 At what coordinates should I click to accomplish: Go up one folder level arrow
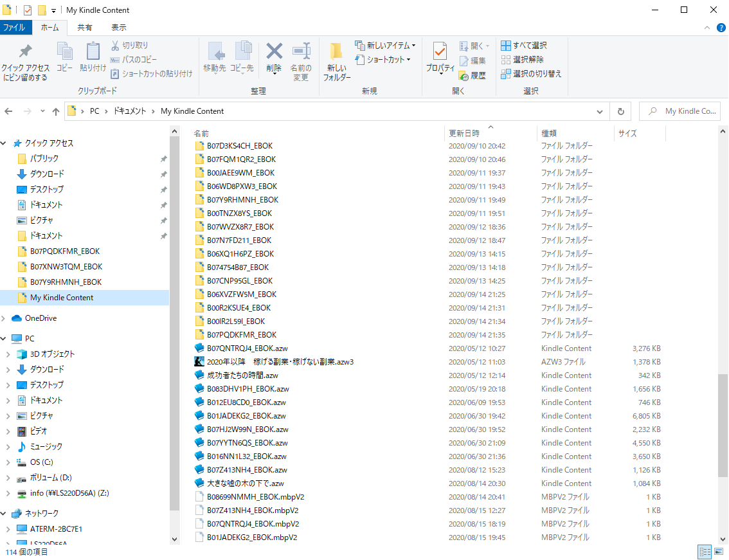56,112
